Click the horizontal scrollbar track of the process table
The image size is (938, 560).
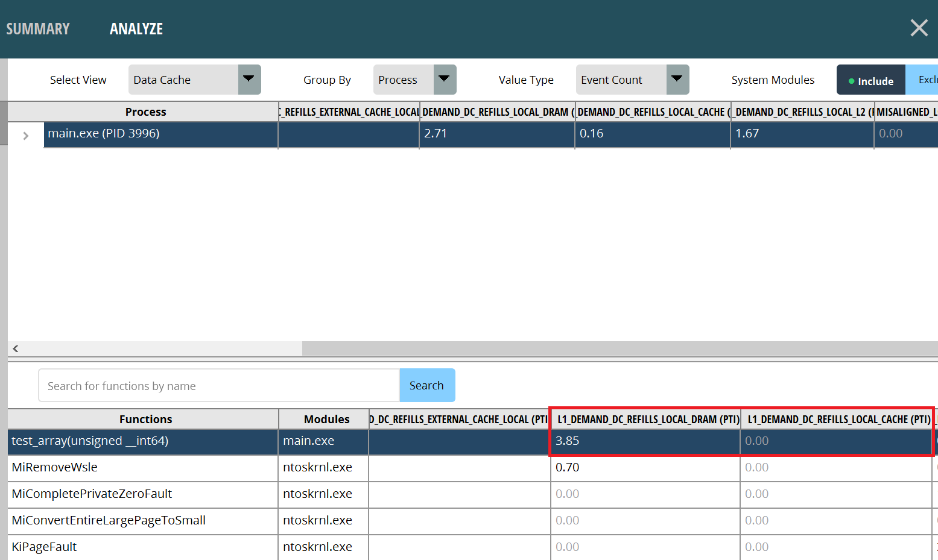point(603,348)
